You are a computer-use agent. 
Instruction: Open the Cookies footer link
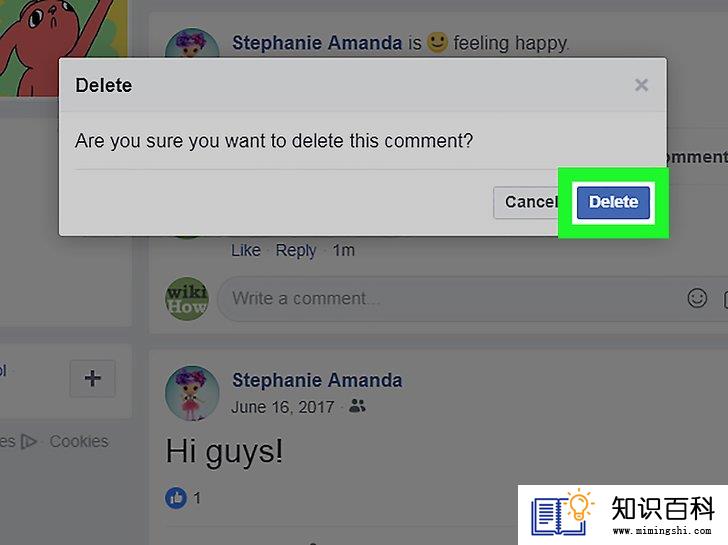pos(79,441)
